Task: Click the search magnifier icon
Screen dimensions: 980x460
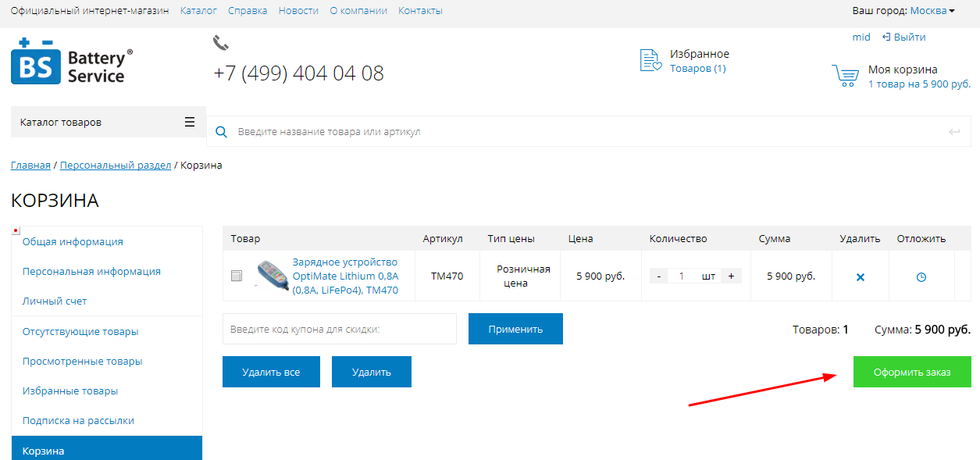Action: pos(221,132)
